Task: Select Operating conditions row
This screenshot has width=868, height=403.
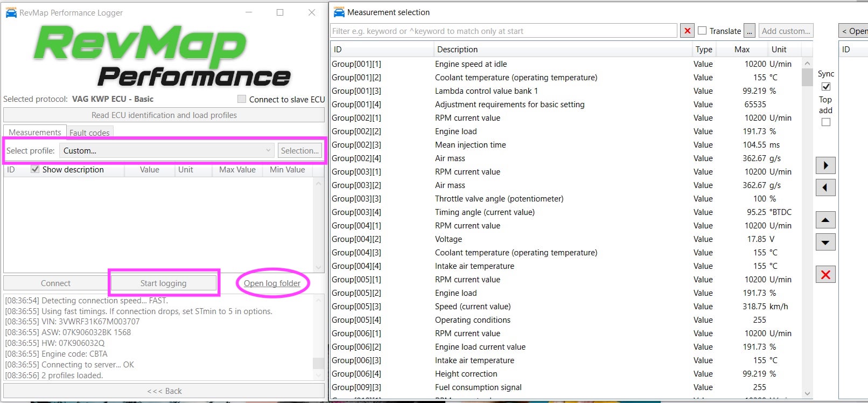Action: (x=565, y=319)
